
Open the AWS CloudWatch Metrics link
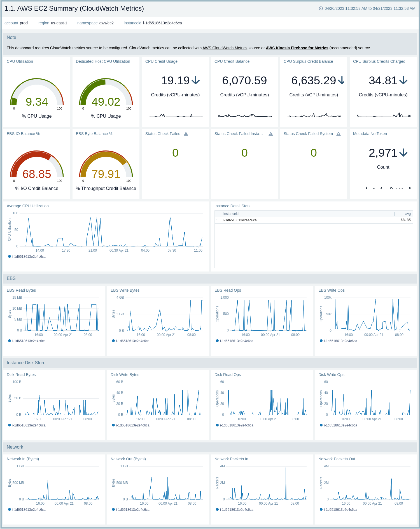[225, 48]
